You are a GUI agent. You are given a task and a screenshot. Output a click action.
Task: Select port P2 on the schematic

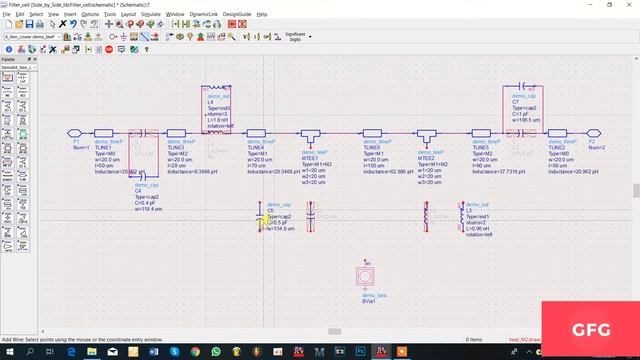(593, 133)
